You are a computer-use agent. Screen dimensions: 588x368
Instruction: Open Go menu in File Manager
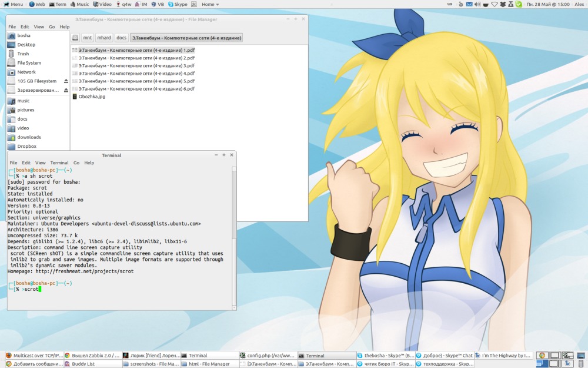pos(52,26)
